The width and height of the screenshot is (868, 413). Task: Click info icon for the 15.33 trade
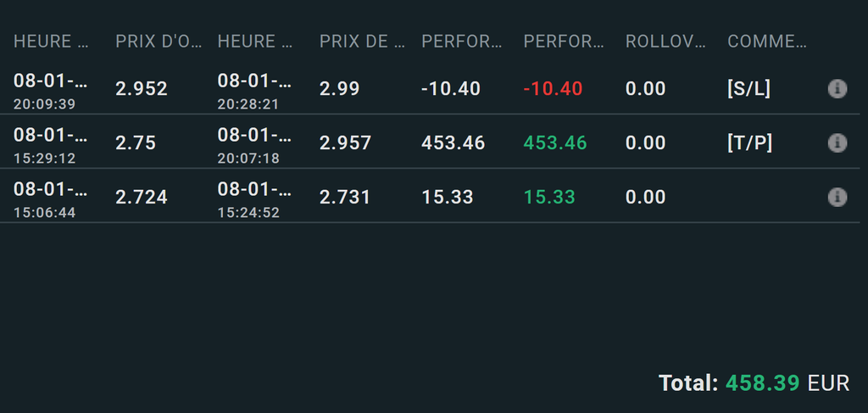pos(837,197)
